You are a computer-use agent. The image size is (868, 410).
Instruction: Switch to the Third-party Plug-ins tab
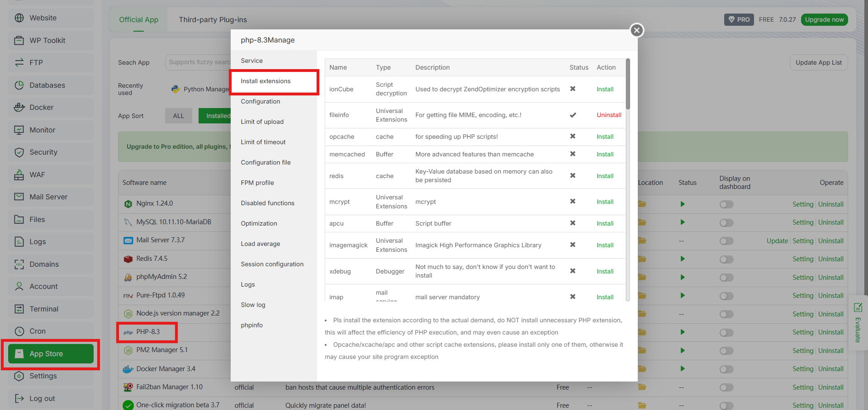coord(213,19)
